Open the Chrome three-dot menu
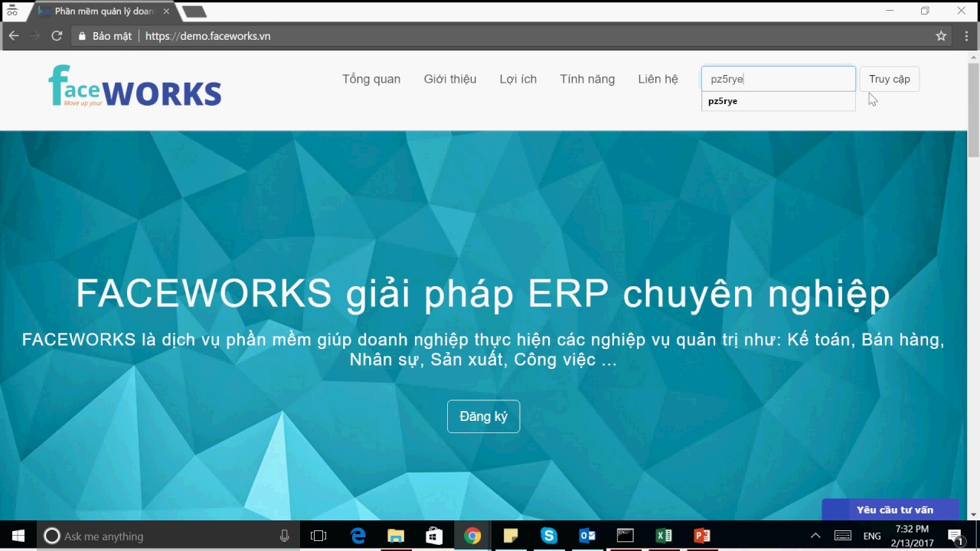 pos(965,36)
